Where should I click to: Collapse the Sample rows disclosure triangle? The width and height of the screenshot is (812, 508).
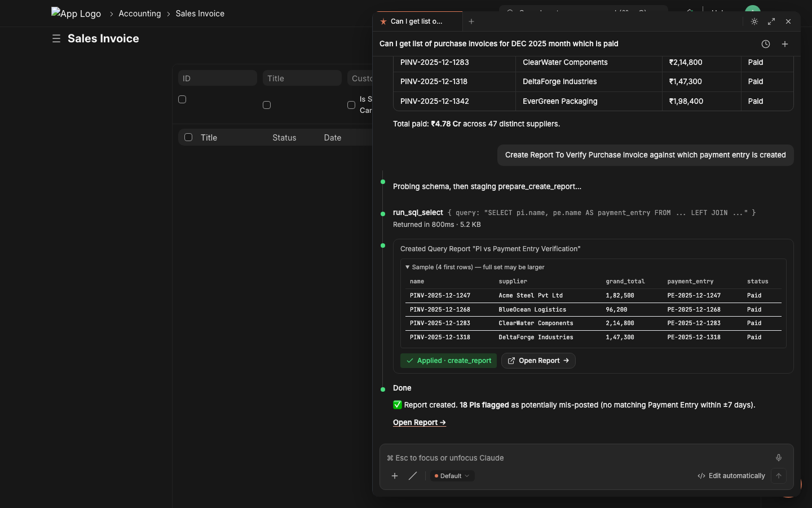click(x=407, y=267)
